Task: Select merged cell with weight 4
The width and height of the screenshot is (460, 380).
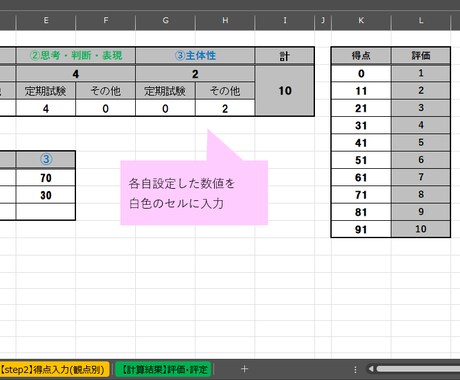Action: coord(76,73)
